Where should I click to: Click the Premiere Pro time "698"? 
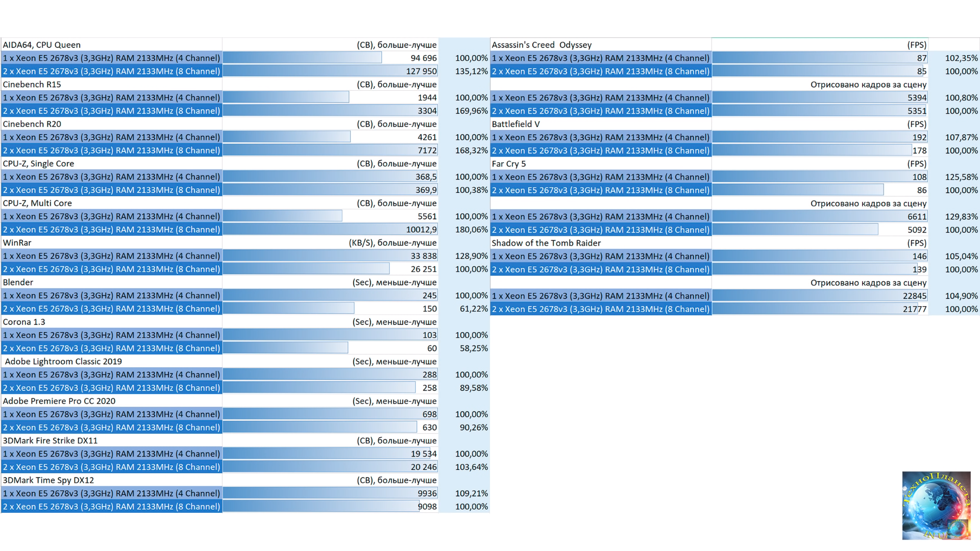point(430,414)
